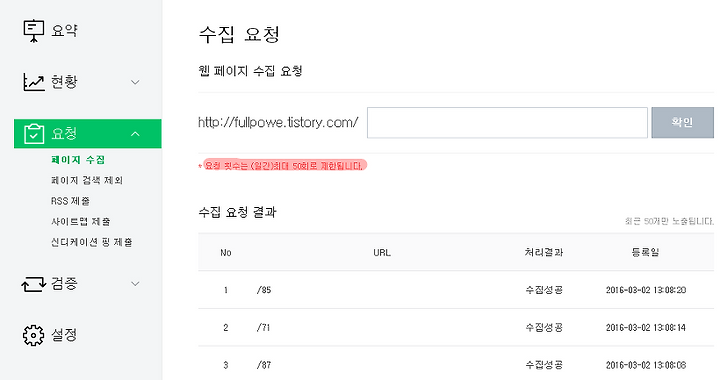
Task: Click the 요약 presentation board icon
Action: 34,31
